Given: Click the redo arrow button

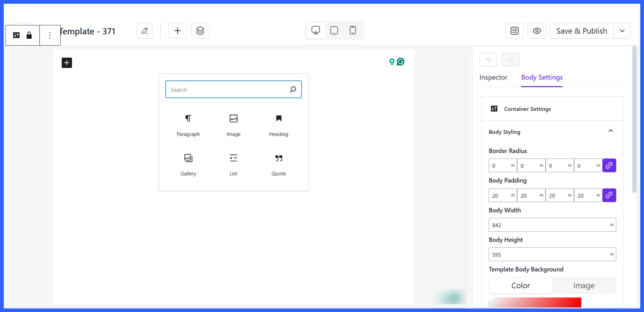Looking at the screenshot, I should (510, 60).
